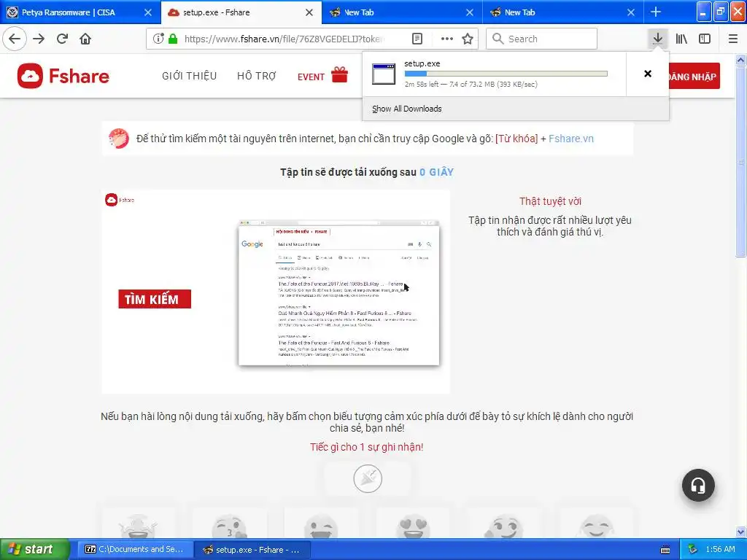747x560 pixels.
Task: Click Show All Downloads
Action: pyautogui.click(x=406, y=109)
